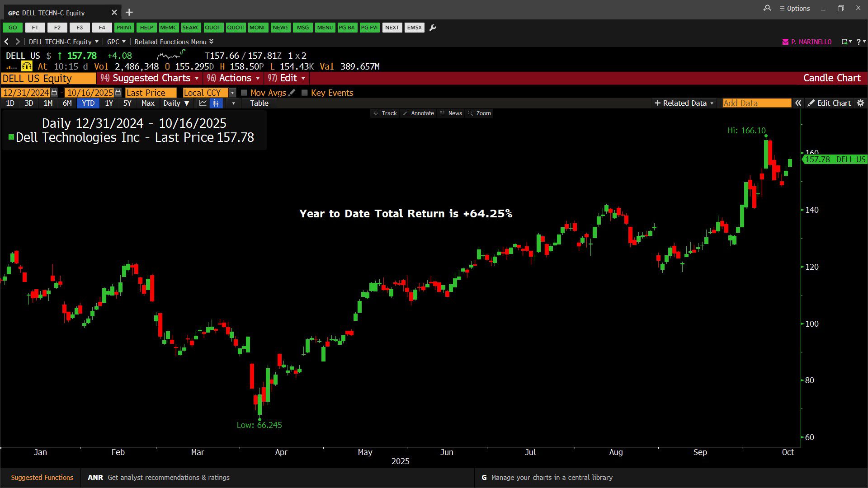Screen dimensions: 868x488
Task: Open the start date calendar picker
Action: 54,93
